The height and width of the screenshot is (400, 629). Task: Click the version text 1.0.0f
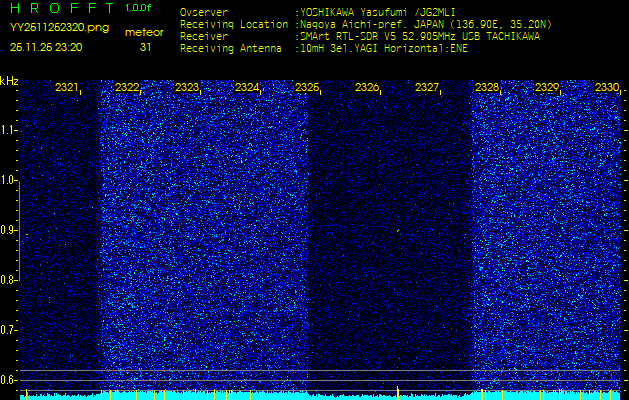pos(138,8)
